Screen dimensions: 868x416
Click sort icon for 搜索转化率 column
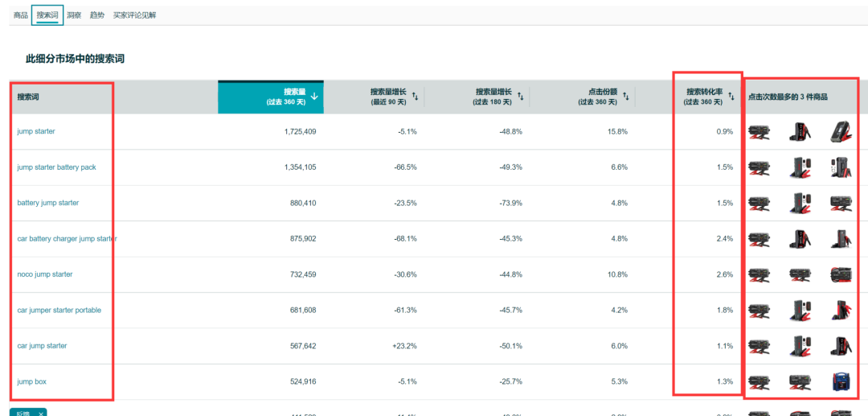tap(731, 97)
